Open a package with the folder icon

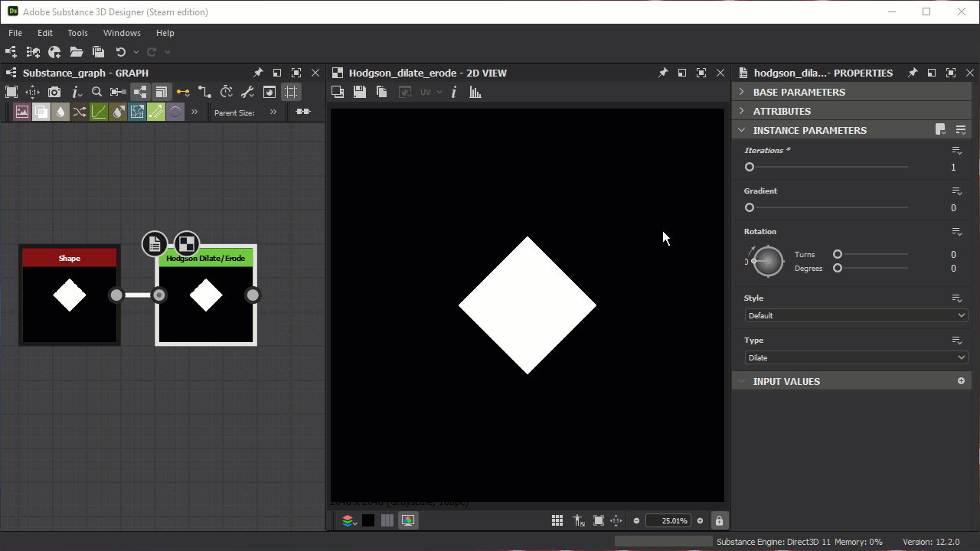point(77,52)
